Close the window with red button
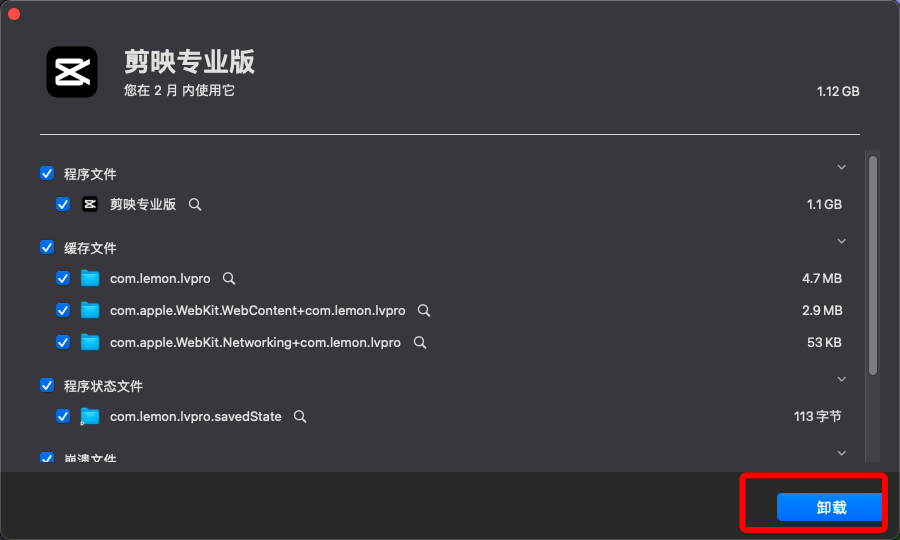The width and height of the screenshot is (900, 540). point(14,14)
